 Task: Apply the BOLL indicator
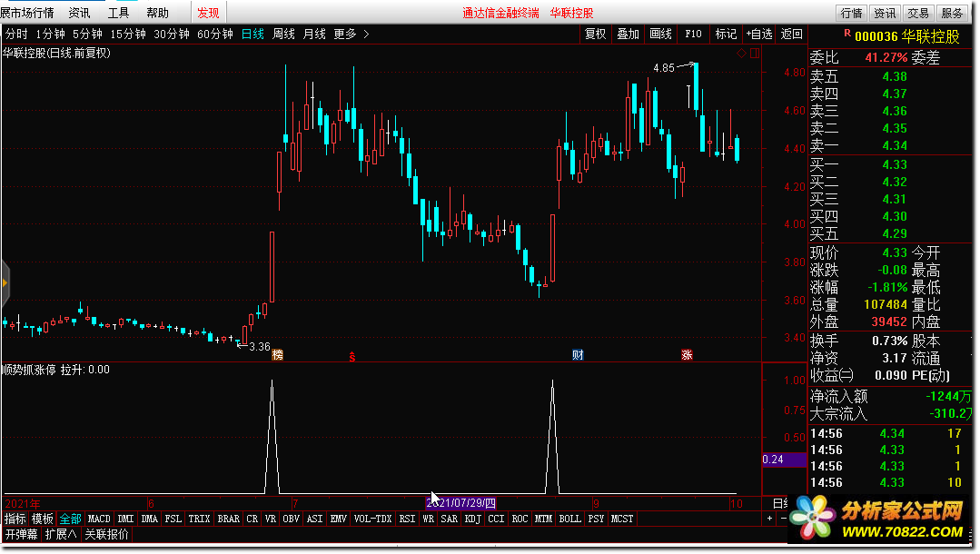click(x=569, y=519)
